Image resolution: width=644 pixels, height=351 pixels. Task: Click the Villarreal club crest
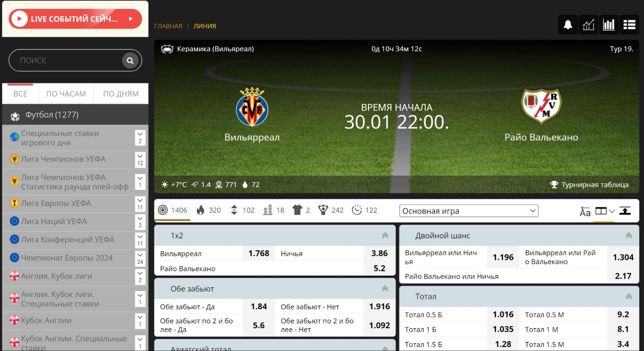pyautogui.click(x=252, y=107)
